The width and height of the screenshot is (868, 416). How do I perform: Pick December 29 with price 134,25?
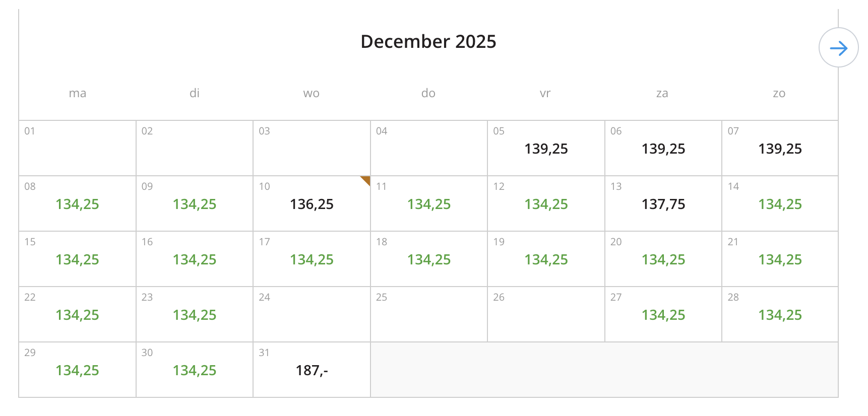click(77, 370)
